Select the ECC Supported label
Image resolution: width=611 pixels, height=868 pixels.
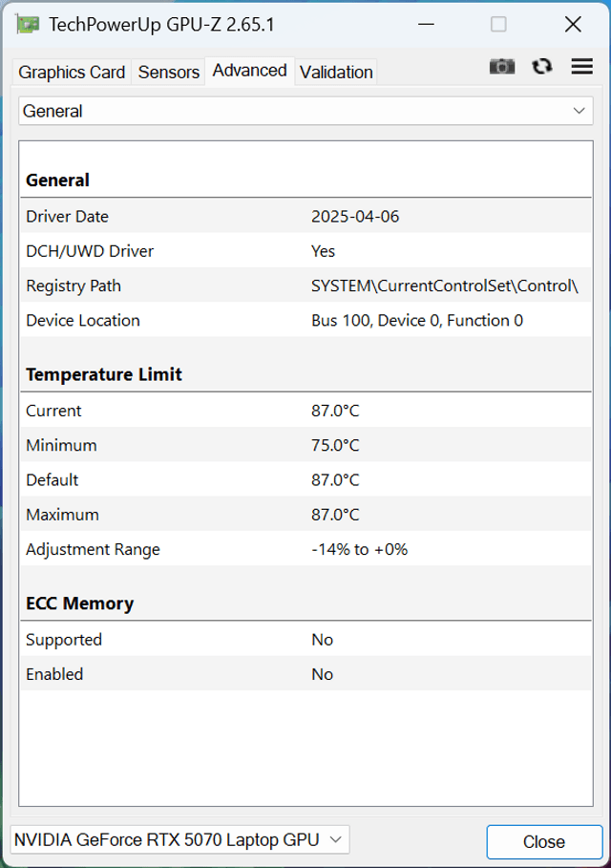[64, 640]
